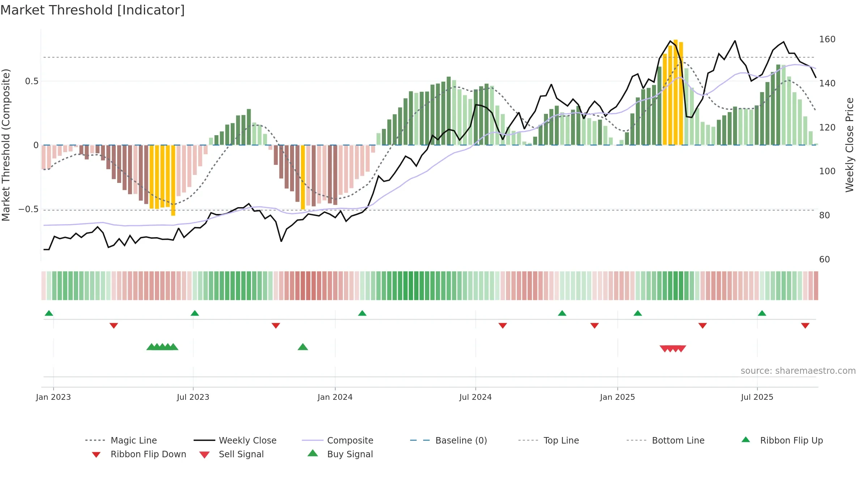Toggle the Buy Signal legend entry
This screenshot has height=488, width=868.
point(340,454)
